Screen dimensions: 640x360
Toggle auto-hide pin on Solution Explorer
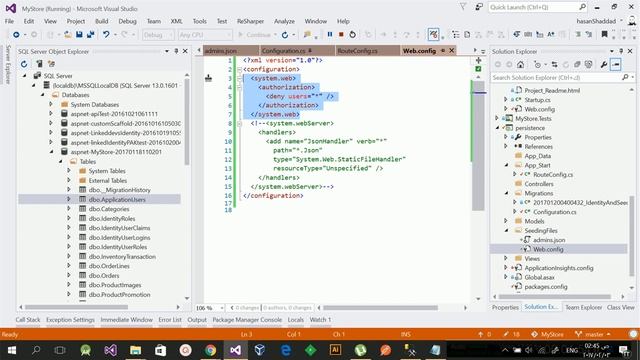coord(621,51)
